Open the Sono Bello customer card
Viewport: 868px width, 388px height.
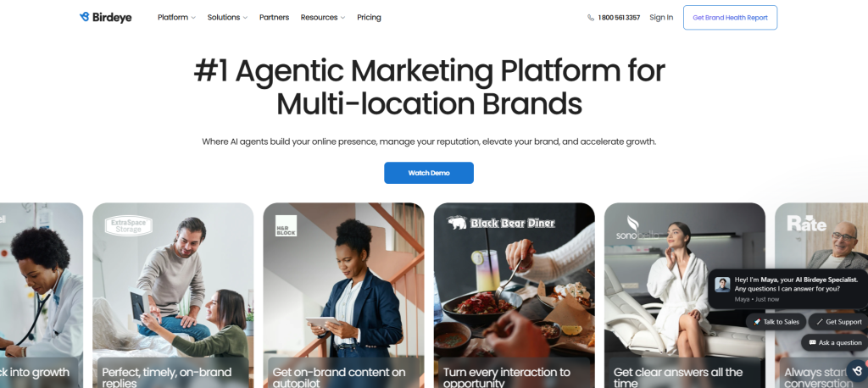point(685,295)
